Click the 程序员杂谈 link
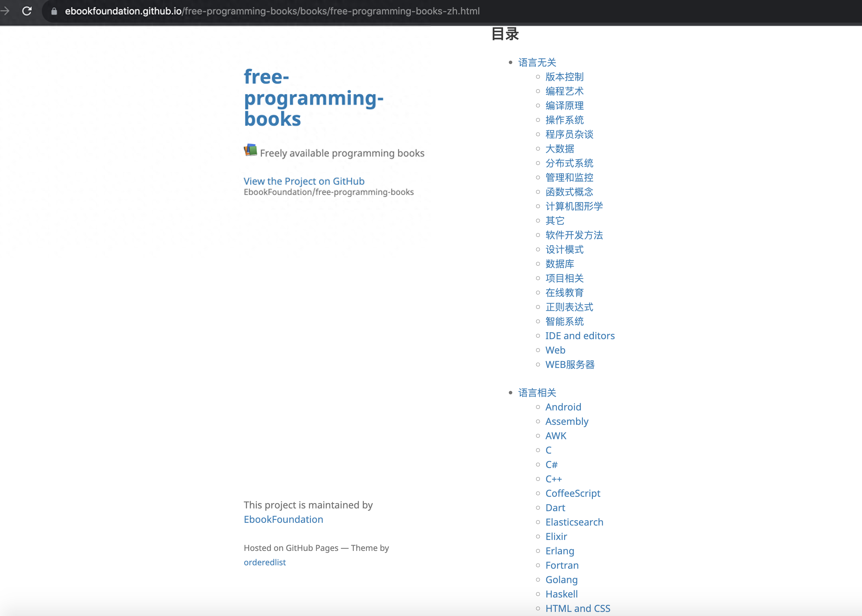Screen dimensions: 862x616 570,134
